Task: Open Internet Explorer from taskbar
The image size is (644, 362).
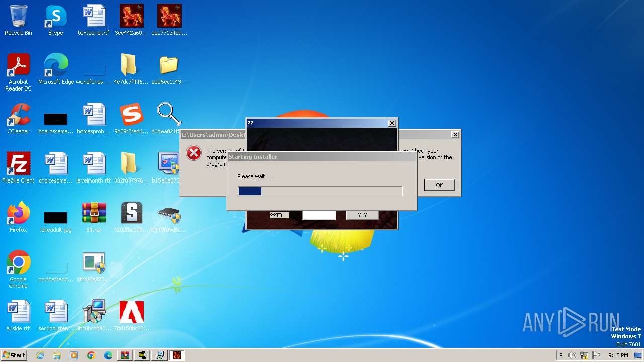Action: pos(40,355)
